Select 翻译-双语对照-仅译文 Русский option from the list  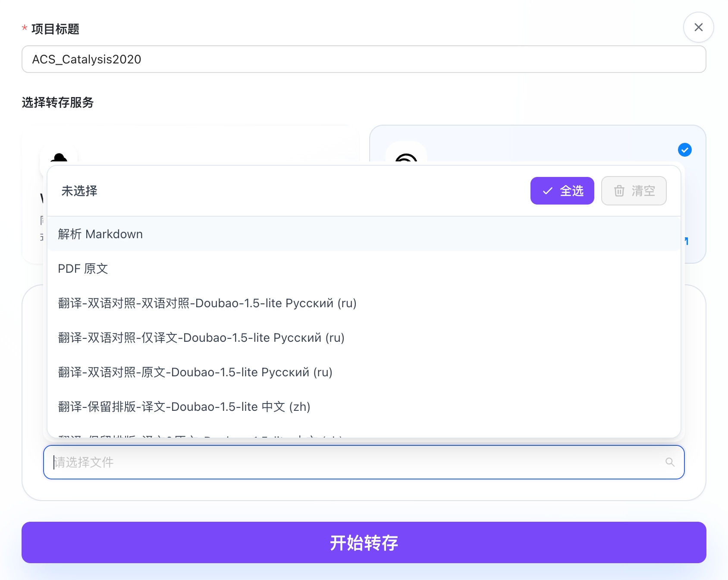pyautogui.click(x=201, y=338)
